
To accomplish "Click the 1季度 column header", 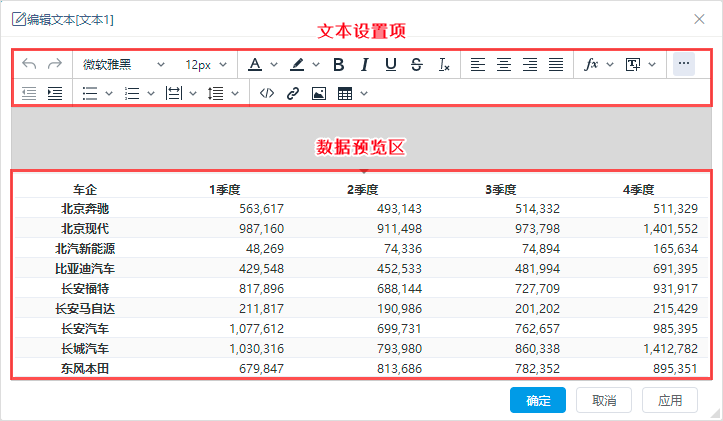I will [x=225, y=190].
